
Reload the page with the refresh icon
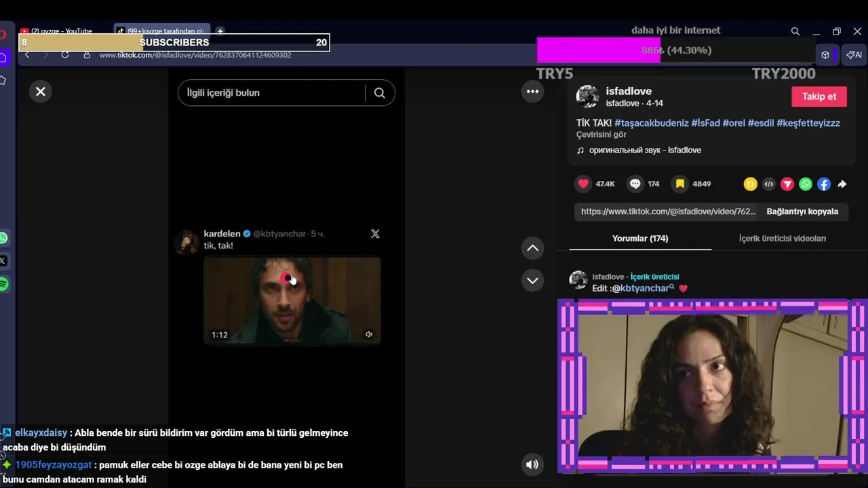point(65,55)
